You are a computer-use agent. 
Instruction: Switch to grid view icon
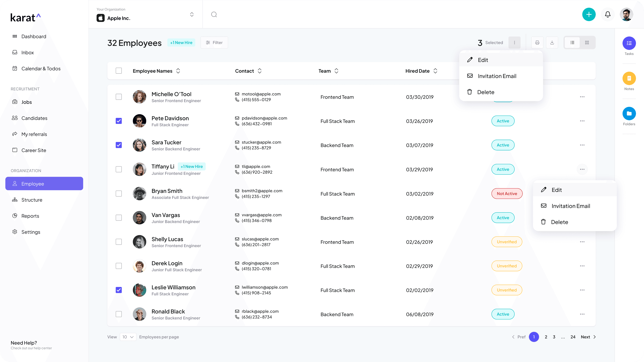[x=587, y=43]
